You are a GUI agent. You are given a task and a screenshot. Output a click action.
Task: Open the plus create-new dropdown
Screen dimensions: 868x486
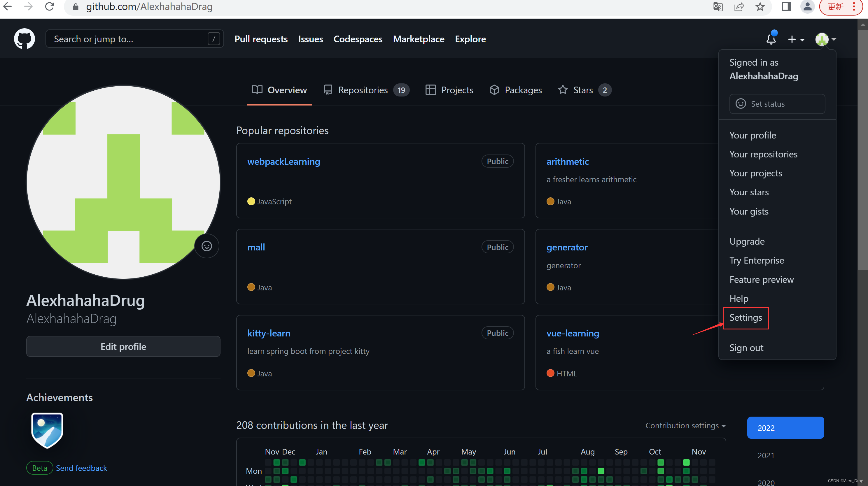tap(796, 39)
